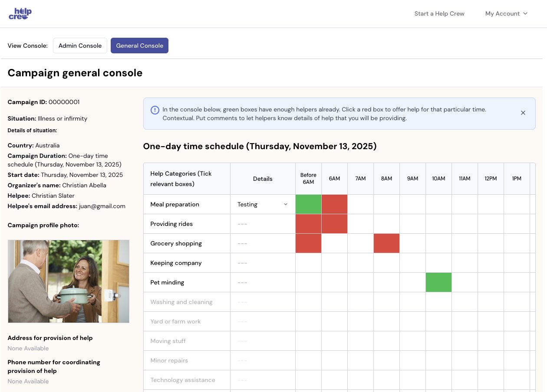Image resolution: width=547 pixels, height=392 pixels.
Task: Open the My Account dropdown
Action: coord(506,13)
